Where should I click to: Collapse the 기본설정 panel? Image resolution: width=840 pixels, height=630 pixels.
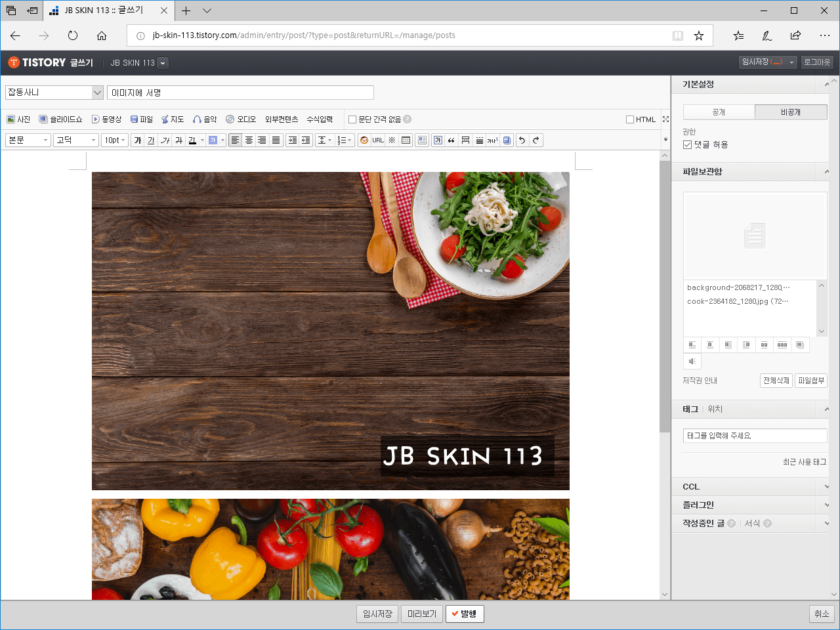pyautogui.click(x=826, y=85)
